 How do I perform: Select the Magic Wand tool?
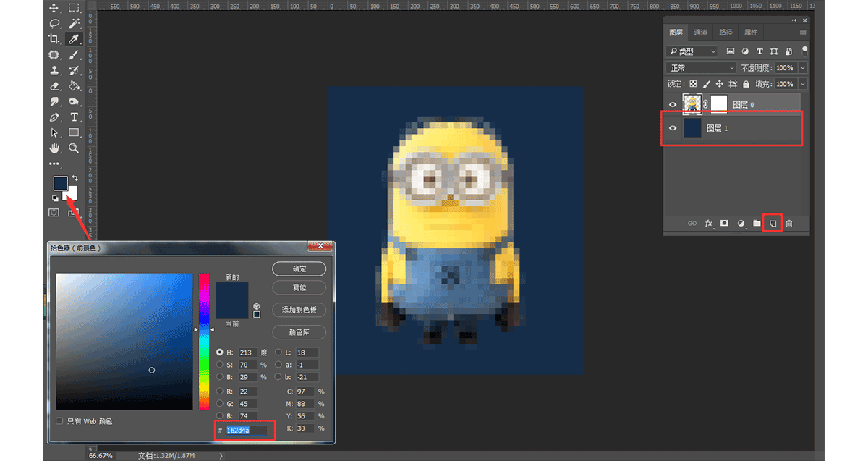74,23
